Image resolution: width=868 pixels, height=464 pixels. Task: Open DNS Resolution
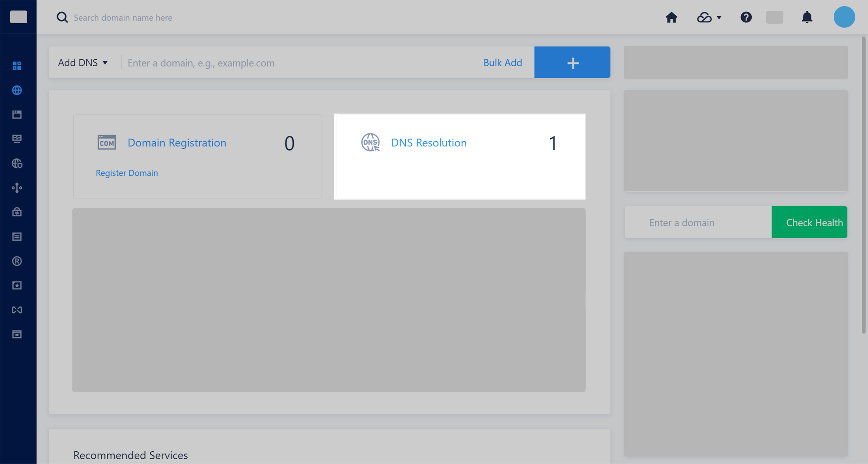429,143
